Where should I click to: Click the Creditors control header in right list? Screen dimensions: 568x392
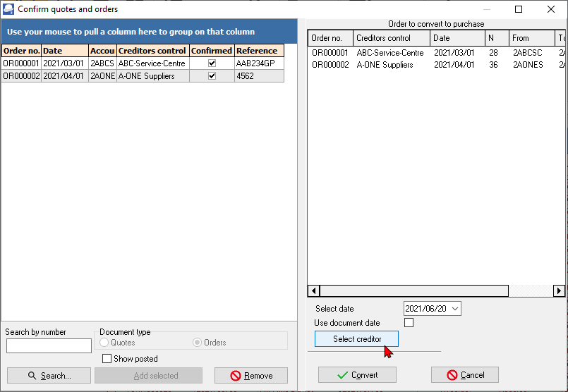tap(391, 38)
